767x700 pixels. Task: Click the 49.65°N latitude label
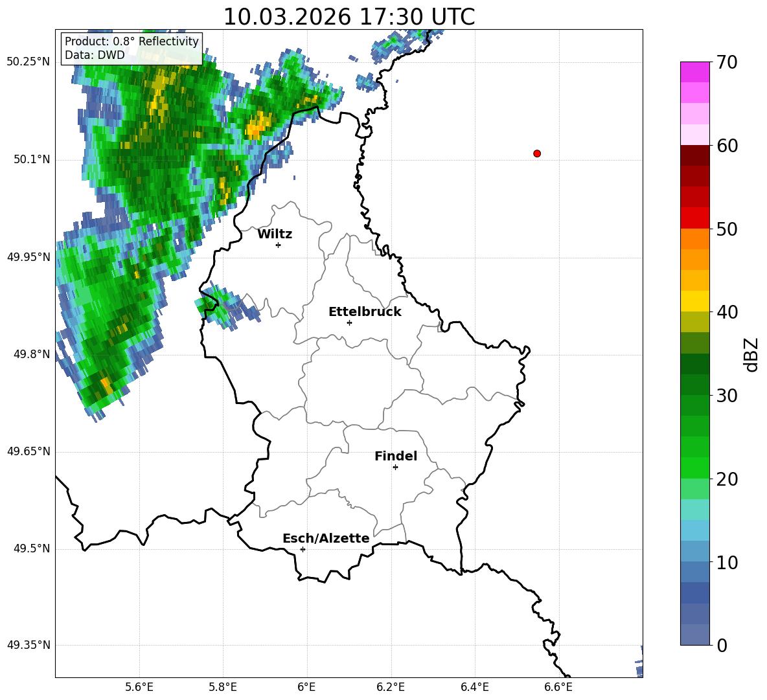coord(29,451)
